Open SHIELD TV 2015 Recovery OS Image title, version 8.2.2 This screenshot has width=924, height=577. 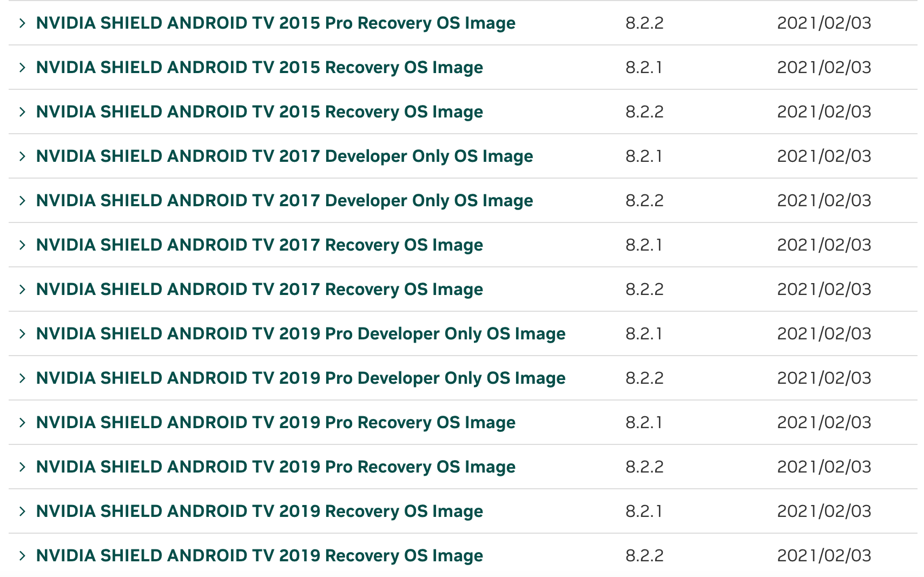tap(260, 112)
